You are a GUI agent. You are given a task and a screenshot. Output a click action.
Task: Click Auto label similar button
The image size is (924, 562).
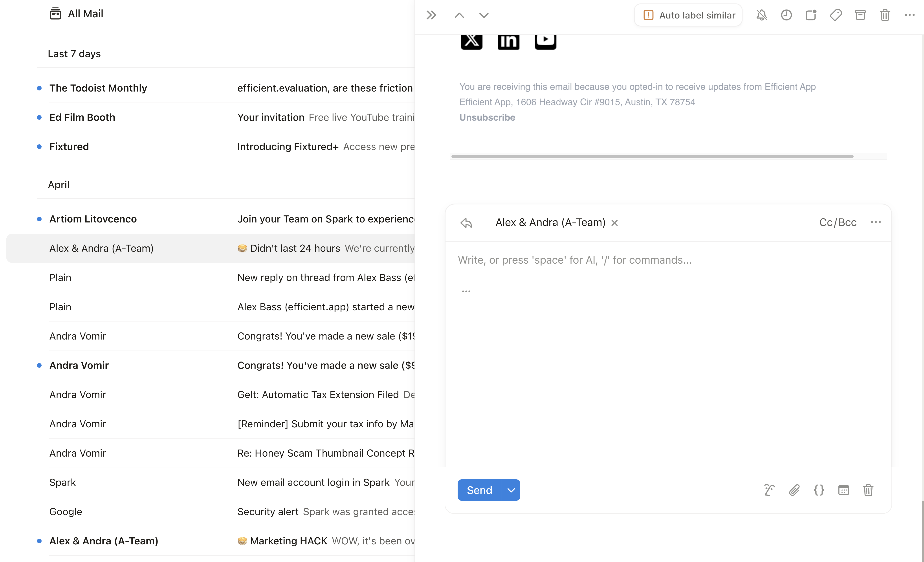(x=688, y=15)
